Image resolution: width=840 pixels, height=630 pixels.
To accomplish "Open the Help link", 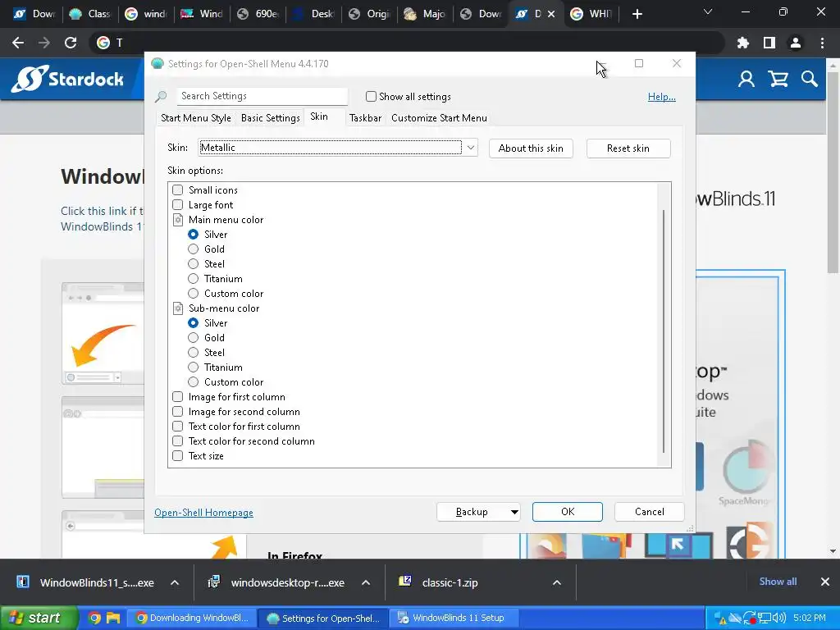I will (x=662, y=97).
